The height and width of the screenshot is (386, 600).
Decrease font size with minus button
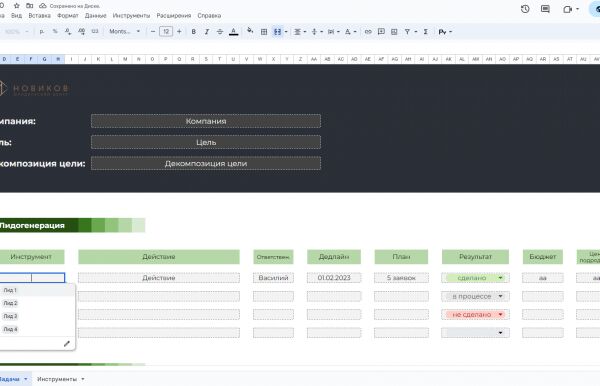pos(153,31)
